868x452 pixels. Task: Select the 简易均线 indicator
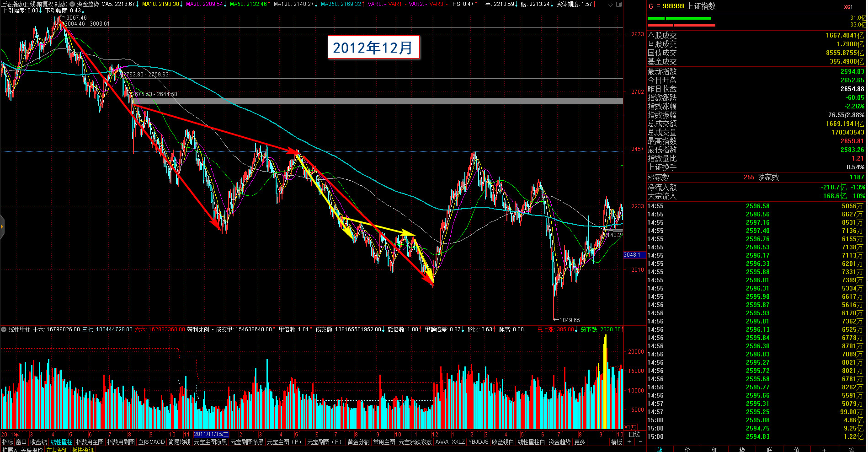pyautogui.click(x=180, y=442)
